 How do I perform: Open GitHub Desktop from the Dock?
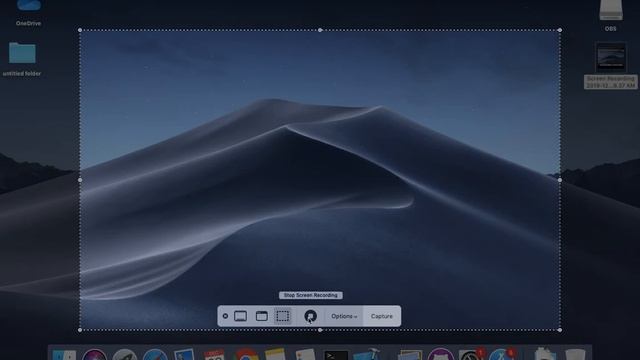[x=440, y=354]
